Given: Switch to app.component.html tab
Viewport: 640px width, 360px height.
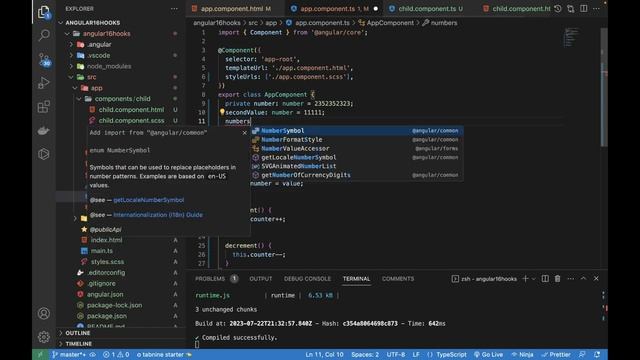Looking at the screenshot, I should pos(231,9).
